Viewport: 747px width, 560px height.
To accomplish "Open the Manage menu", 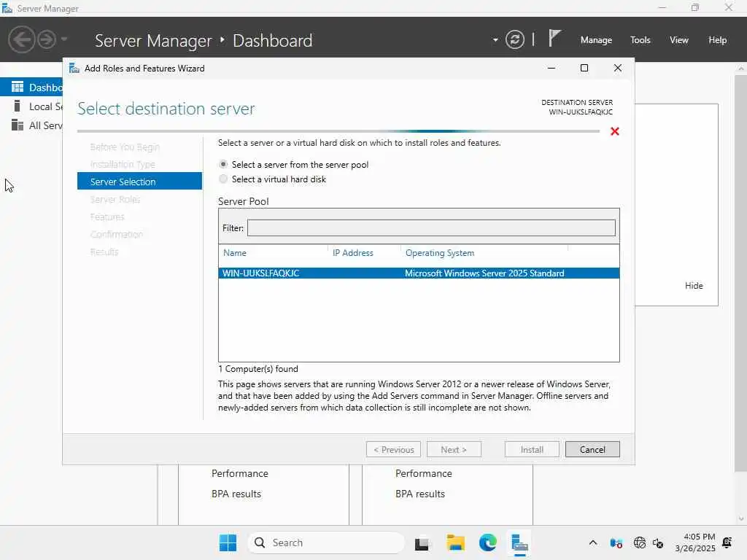I will (x=596, y=40).
